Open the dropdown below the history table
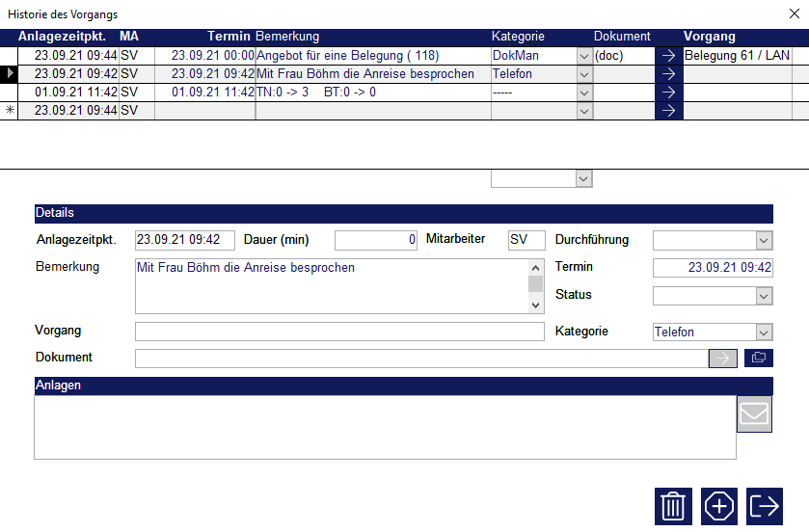This screenshot has width=809, height=532. [583, 178]
